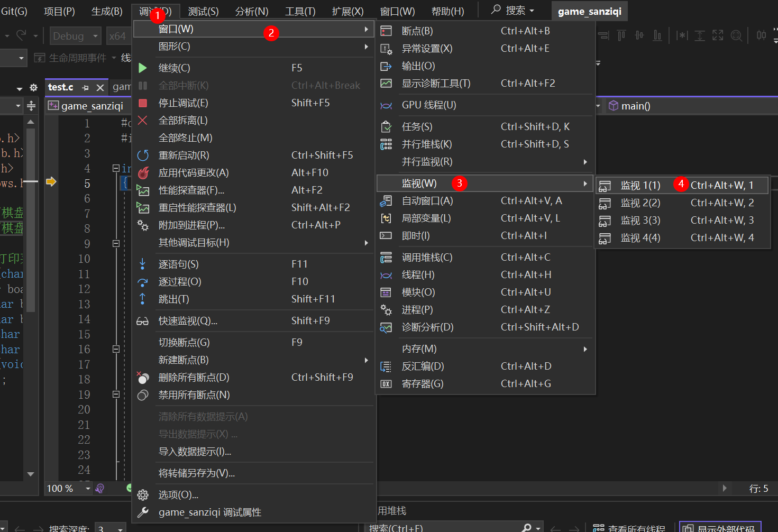Click the Options (选项) gear icon
Image resolution: width=778 pixels, height=532 pixels.
[143, 495]
